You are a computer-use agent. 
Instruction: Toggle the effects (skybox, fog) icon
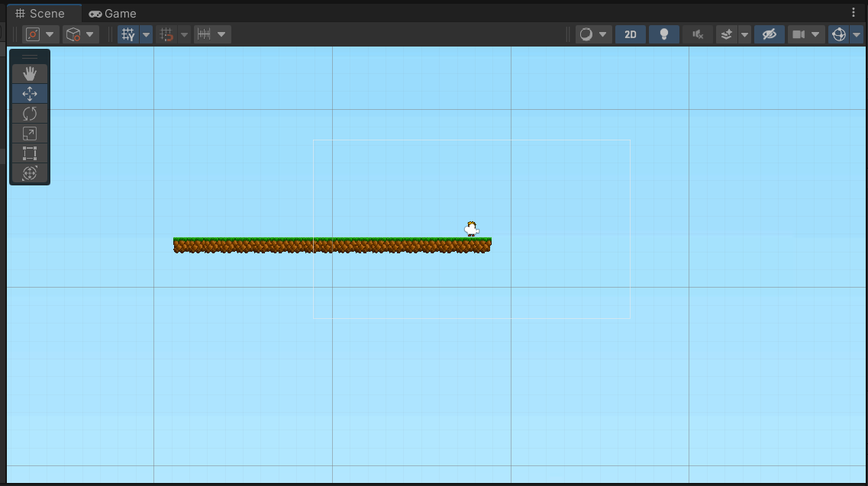point(726,34)
